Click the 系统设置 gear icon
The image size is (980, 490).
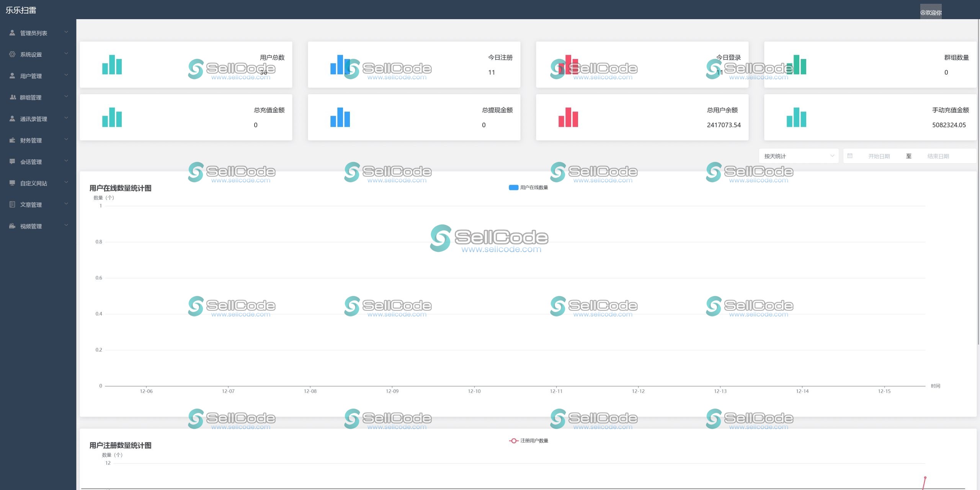(x=12, y=54)
